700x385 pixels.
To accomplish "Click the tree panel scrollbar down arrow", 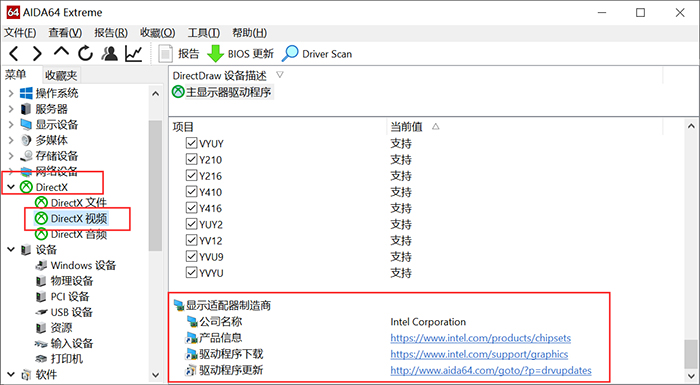I will coord(155,374).
